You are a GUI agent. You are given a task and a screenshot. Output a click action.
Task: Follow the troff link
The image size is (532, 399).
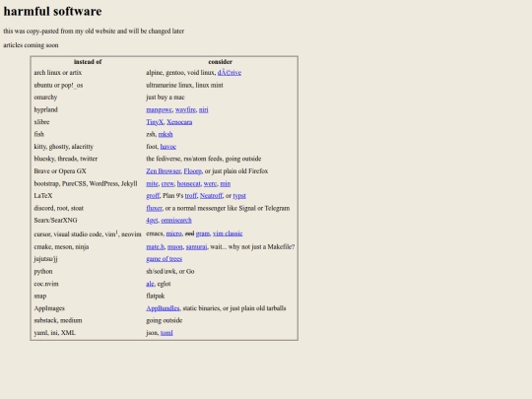(191, 196)
